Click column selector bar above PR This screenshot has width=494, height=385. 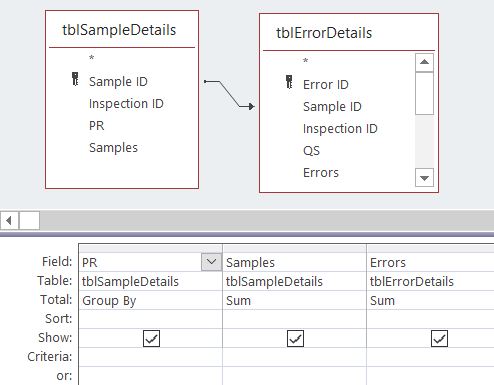tap(151, 248)
